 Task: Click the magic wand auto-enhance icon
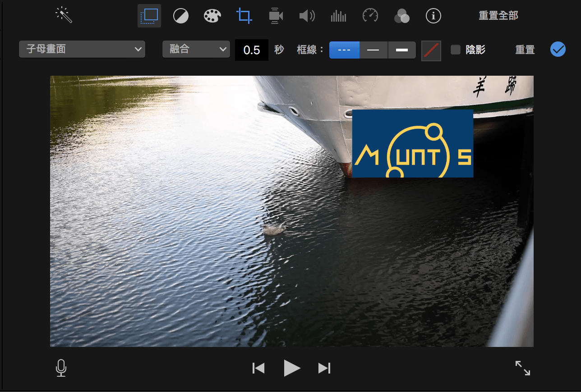64,15
